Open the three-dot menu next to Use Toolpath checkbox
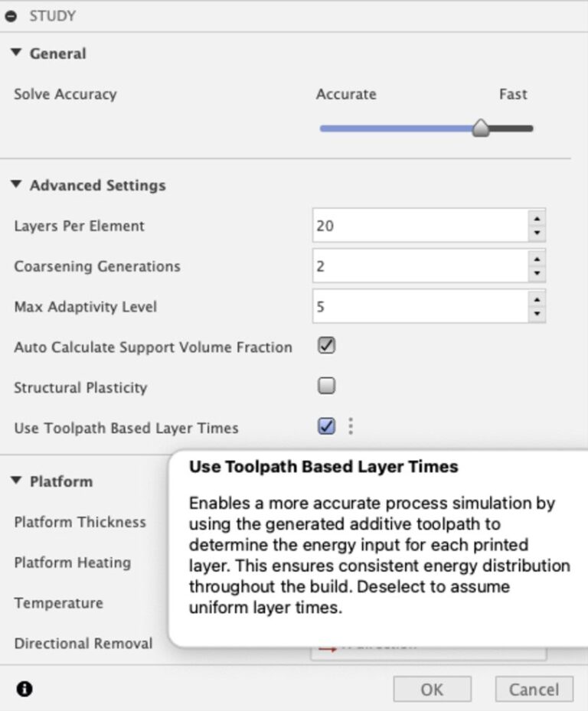 (351, 427)
